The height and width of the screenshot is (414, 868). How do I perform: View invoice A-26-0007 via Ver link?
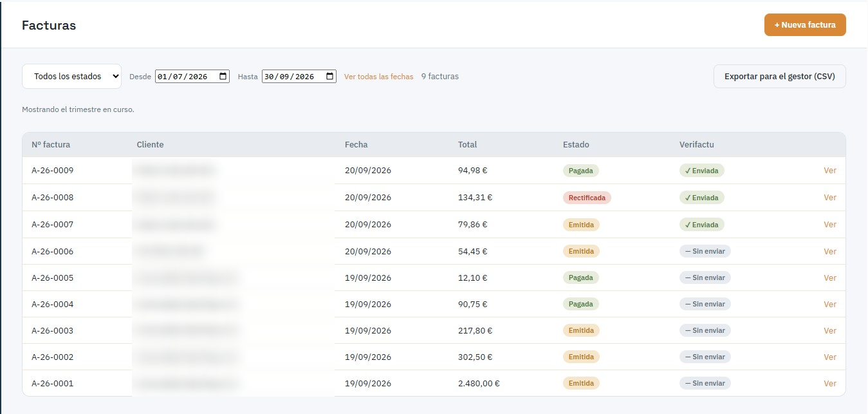(830, 225)
